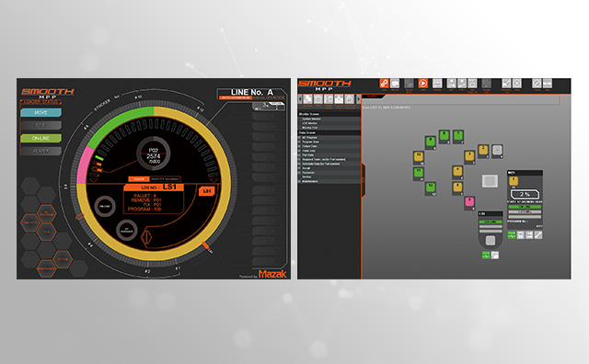This screenshot has width=589, height=364.
Task: Click the trash Delete icon in the left sub-toolbar
Action: (318, 99)
